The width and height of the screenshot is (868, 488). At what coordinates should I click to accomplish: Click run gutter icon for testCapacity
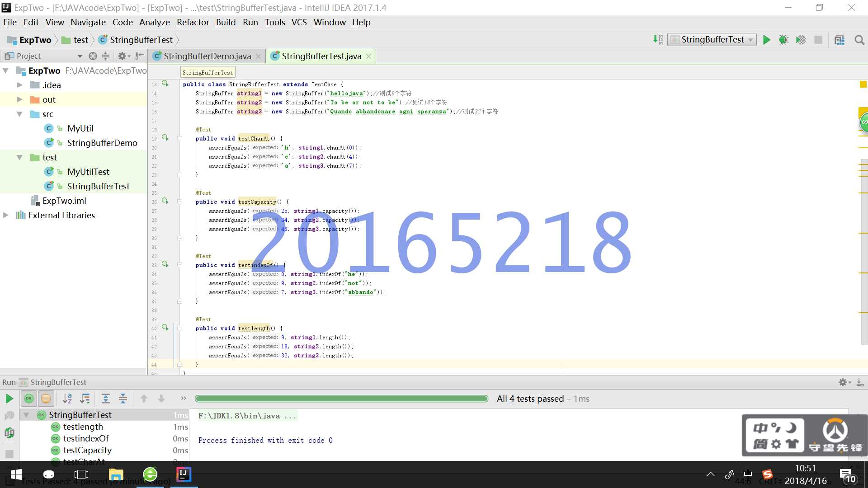(x=165, y=201)
